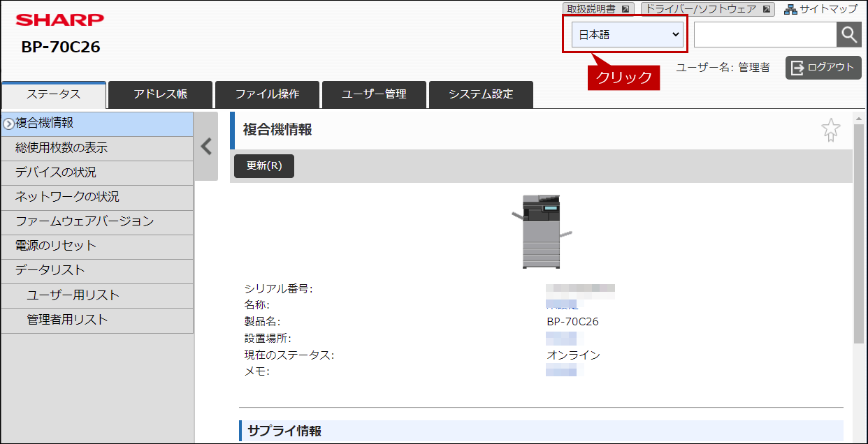This screenshot has width=868, height=444.
Task: Collapse the sidebar with the left chevron
Action: tap(206, 146)
